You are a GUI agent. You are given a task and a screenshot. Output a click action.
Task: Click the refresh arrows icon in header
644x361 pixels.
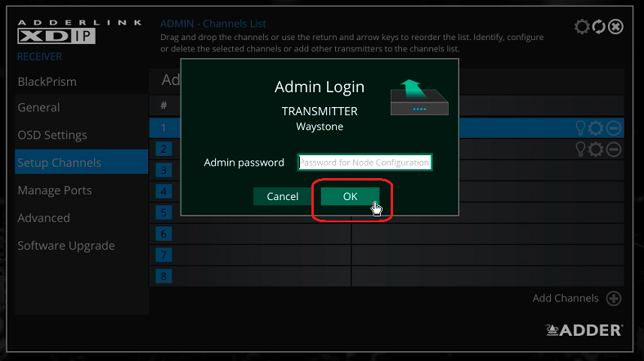599,27
